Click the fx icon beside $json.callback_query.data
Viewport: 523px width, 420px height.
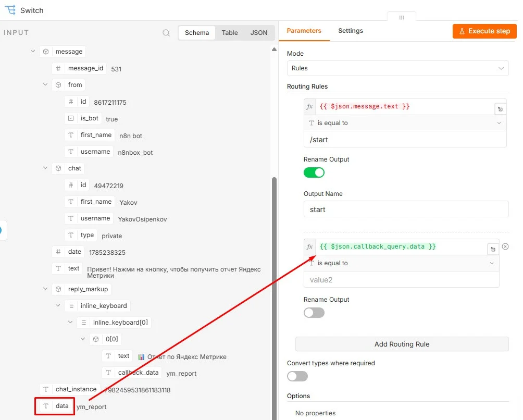[309, 246]
